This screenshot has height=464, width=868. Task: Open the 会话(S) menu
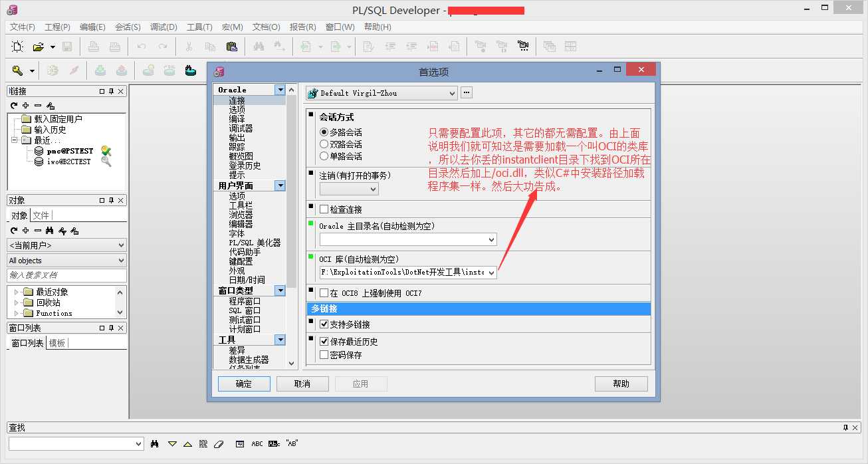(x=128, y=27)
